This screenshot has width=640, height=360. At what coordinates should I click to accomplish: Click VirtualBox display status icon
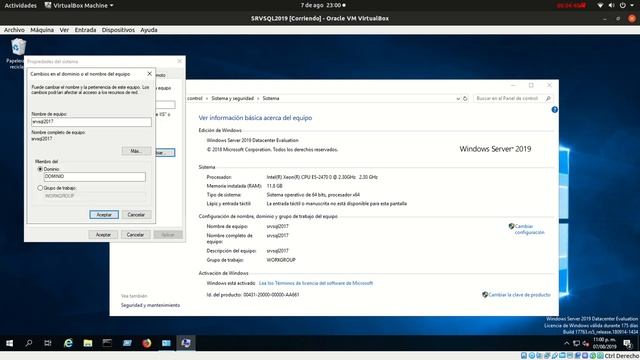[570, 356]
